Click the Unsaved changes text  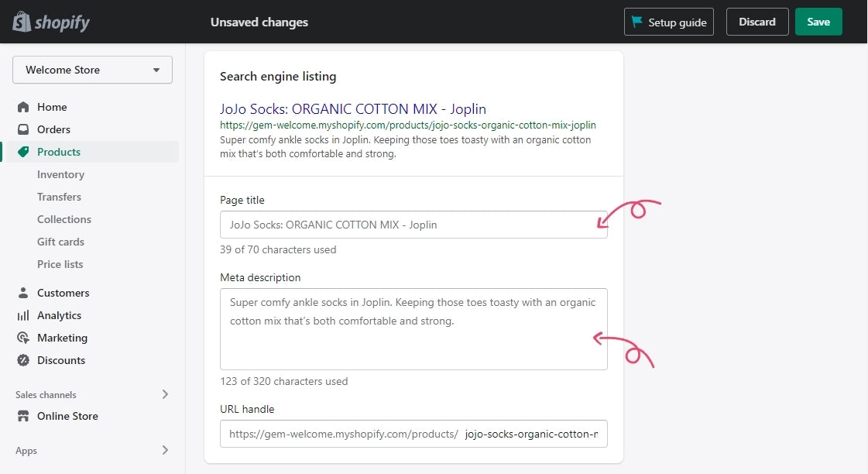pyautogui.click(x=259, y=22)
